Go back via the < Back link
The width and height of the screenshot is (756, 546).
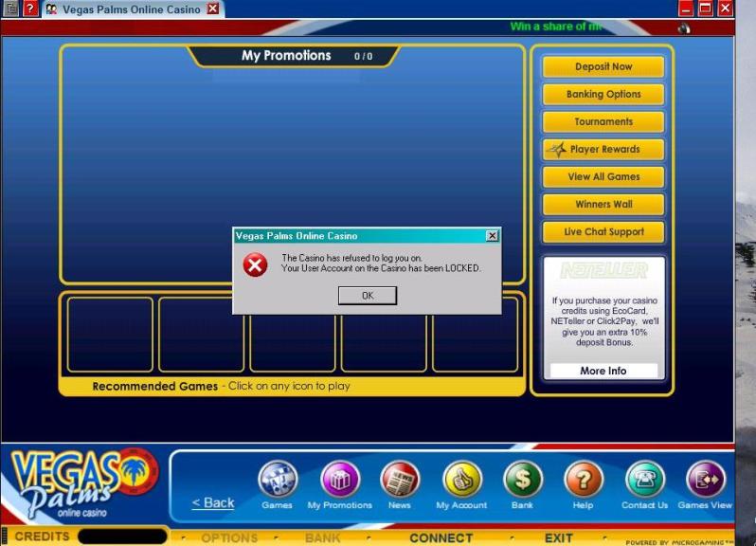pos(213,502)
